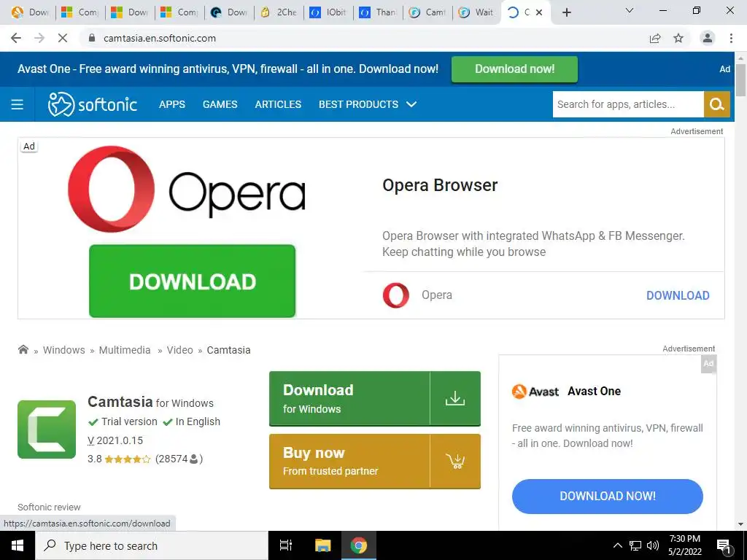Click the orange search magnifier button

click(717, 104)
